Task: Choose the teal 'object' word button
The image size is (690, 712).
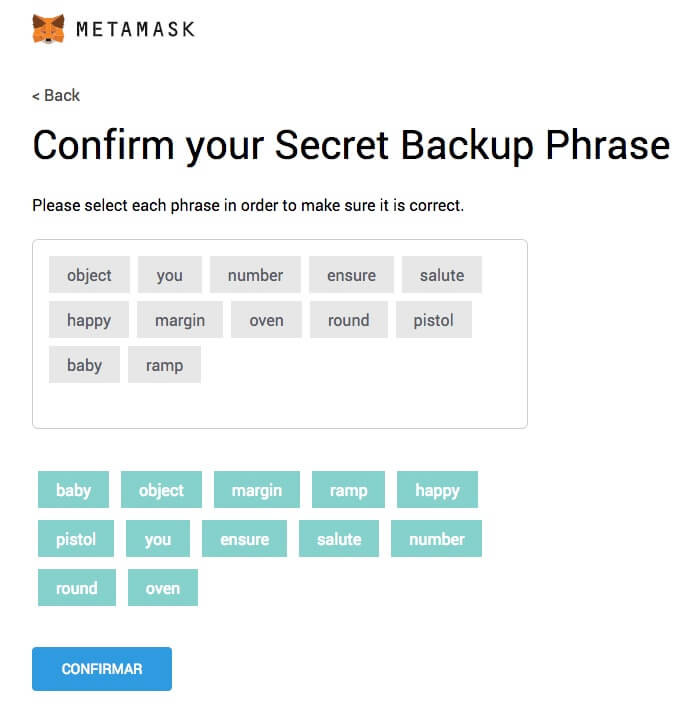Action: [x=161, y=490]
